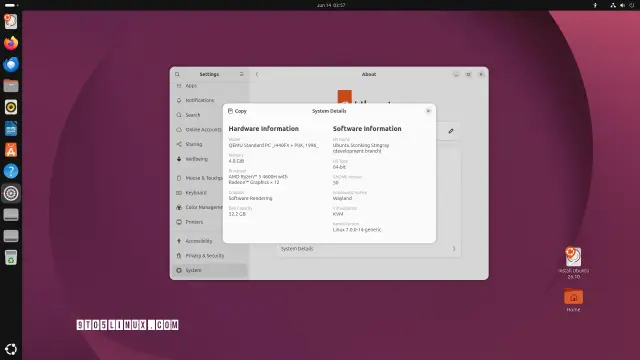Image resolution: width=640 pixels, height=360 pixels.
Task: Open Firefox from the dock
Action: pyautogui.click(x=11, y=43)
